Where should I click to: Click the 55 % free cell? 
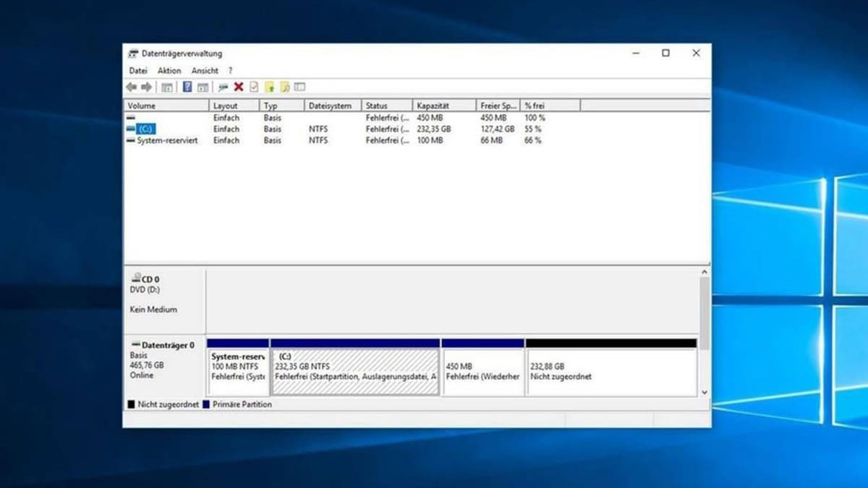point(533,129)
